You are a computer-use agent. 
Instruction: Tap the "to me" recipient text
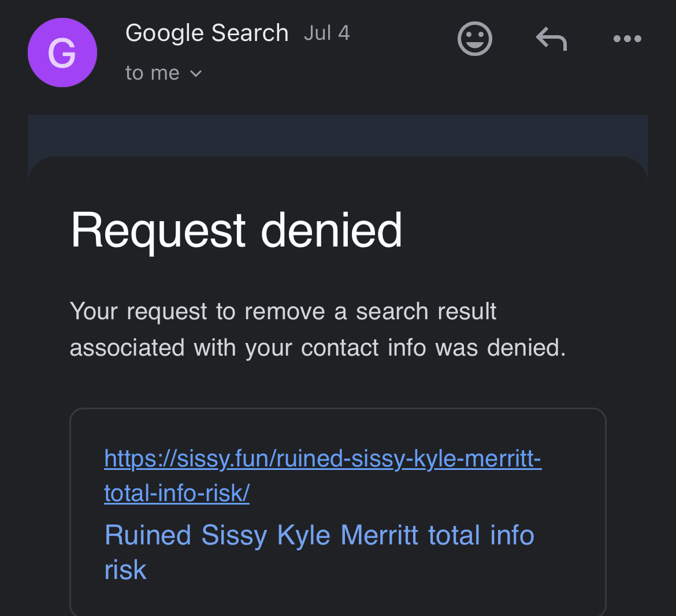click(153, 73)
